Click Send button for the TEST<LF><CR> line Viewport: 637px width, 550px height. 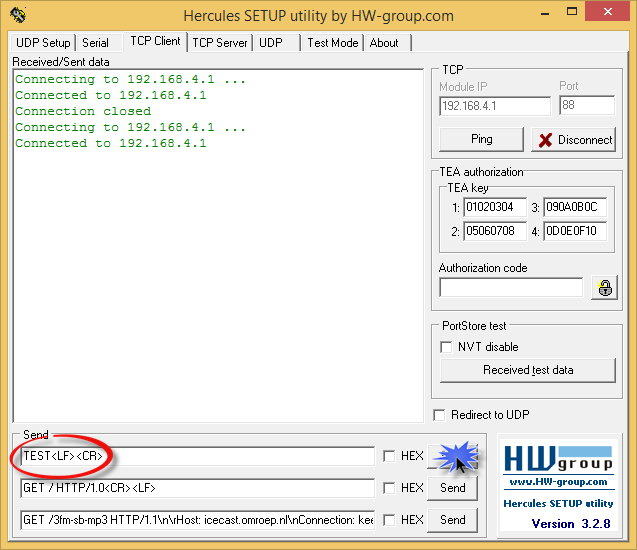(x=452, y=456)
